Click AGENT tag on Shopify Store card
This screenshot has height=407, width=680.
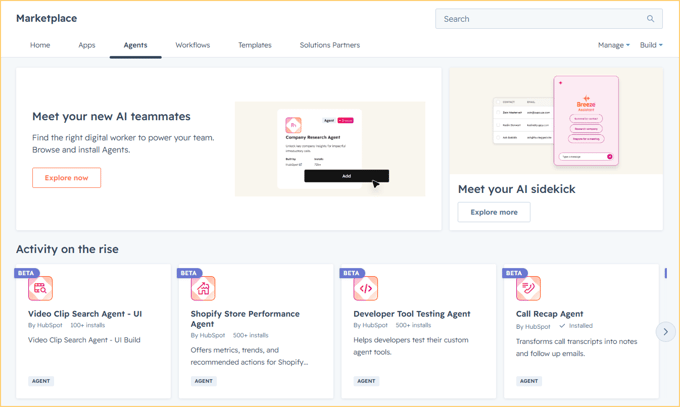coord(203,381)
